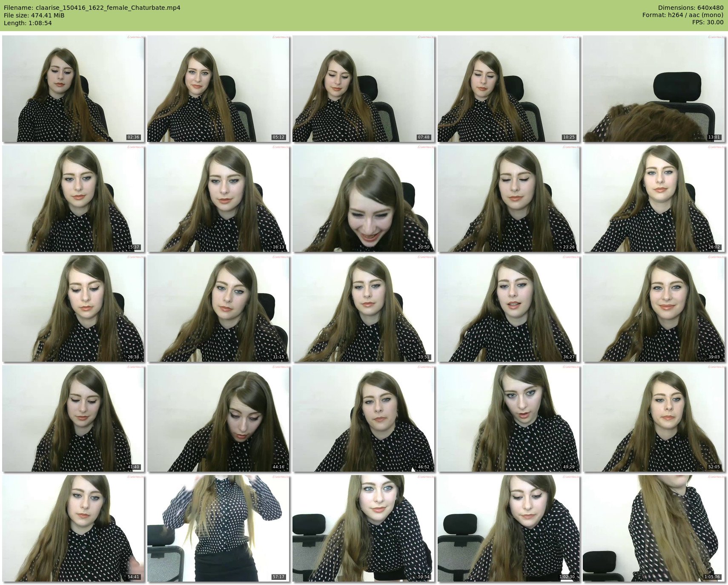This screenshot has height=585, width=728.
Task: Choose the frame at 44:16
Action: pyautogui.click(x=218, y=418)
